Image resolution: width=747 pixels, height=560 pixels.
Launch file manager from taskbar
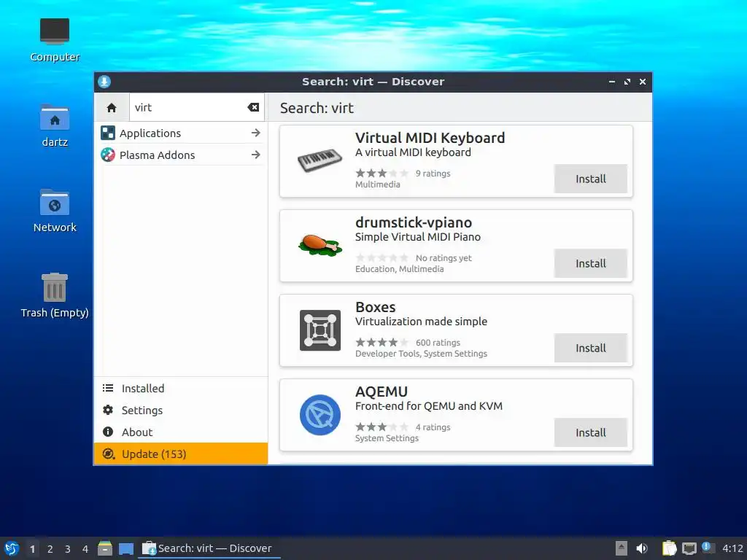pyautogui.click(x=105, y=548)
